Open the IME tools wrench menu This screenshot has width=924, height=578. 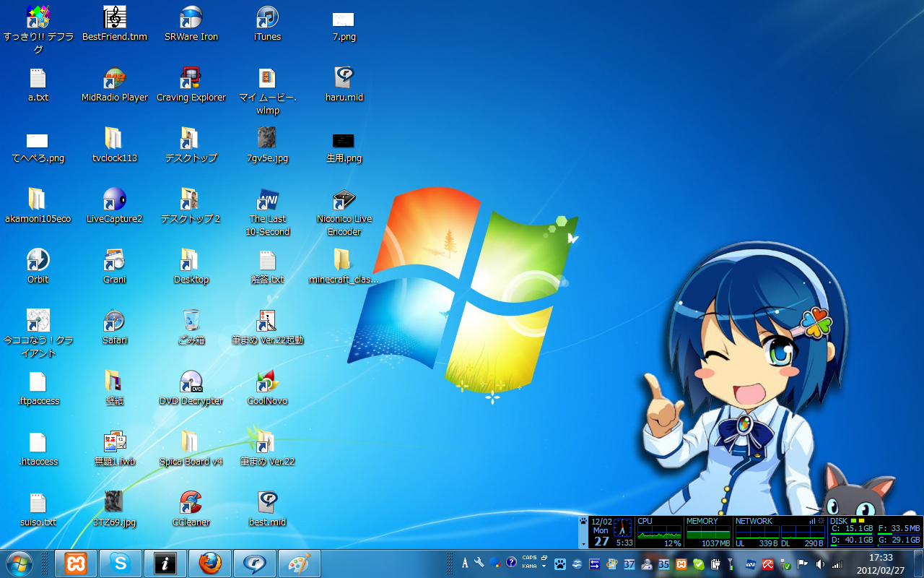pyautogui.click(x=479, y=563)
